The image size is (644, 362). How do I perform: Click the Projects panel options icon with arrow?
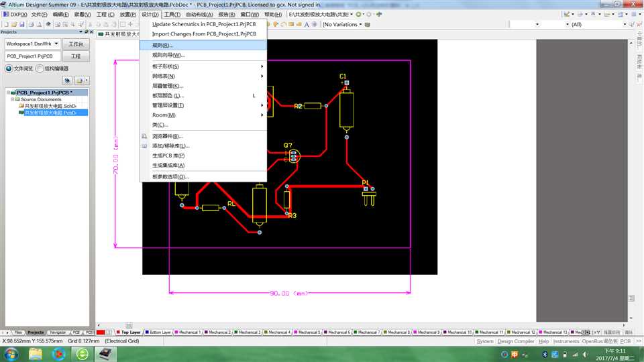click(x=81, y=80)
